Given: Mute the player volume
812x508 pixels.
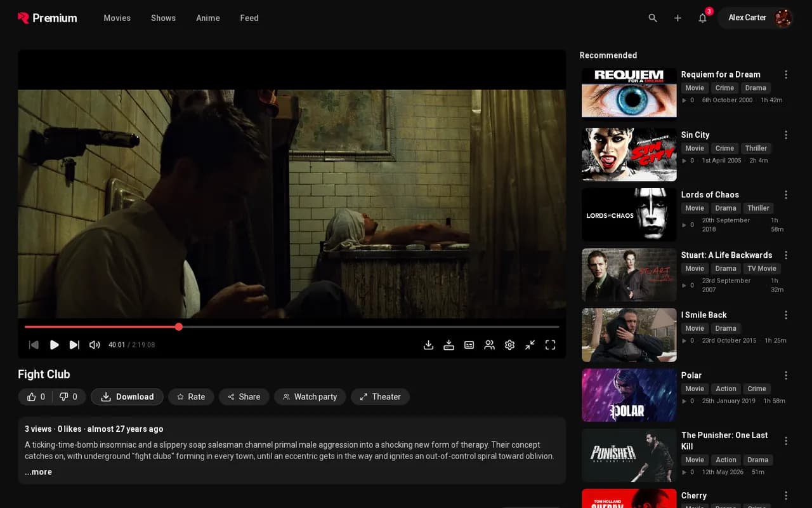Looking at the screenshot, I should (95, 345).
